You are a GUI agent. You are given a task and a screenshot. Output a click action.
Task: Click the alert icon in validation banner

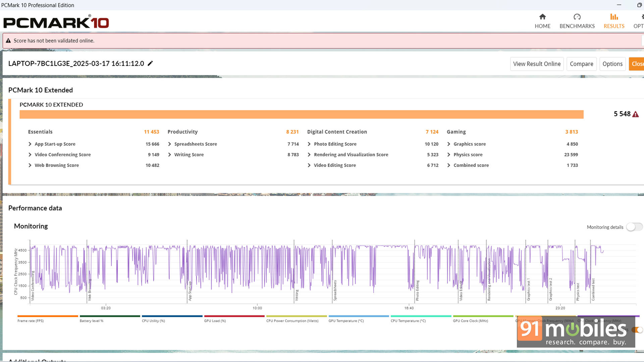(x=8, y=41)
